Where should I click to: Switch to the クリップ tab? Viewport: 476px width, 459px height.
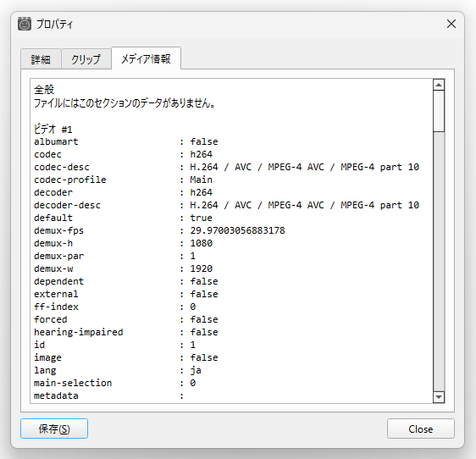[86, 59]
